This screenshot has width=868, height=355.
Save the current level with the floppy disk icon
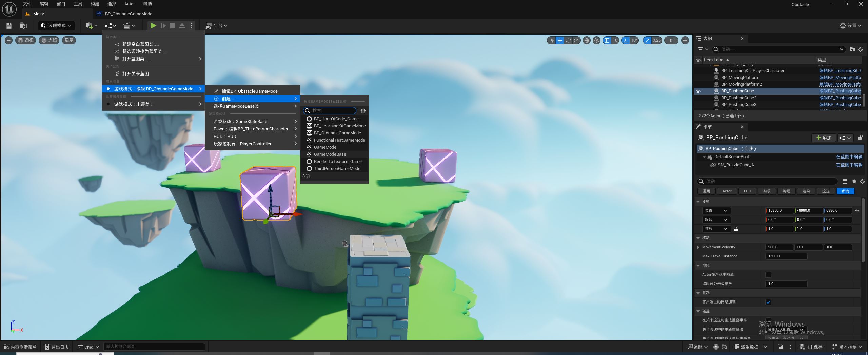(9, 26)
